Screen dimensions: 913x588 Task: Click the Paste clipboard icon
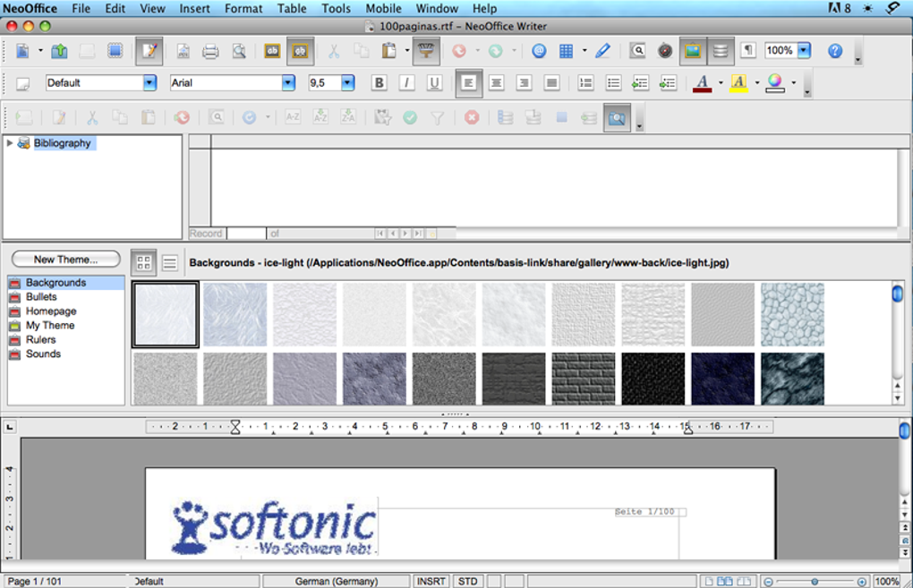[x=389, y=51]
